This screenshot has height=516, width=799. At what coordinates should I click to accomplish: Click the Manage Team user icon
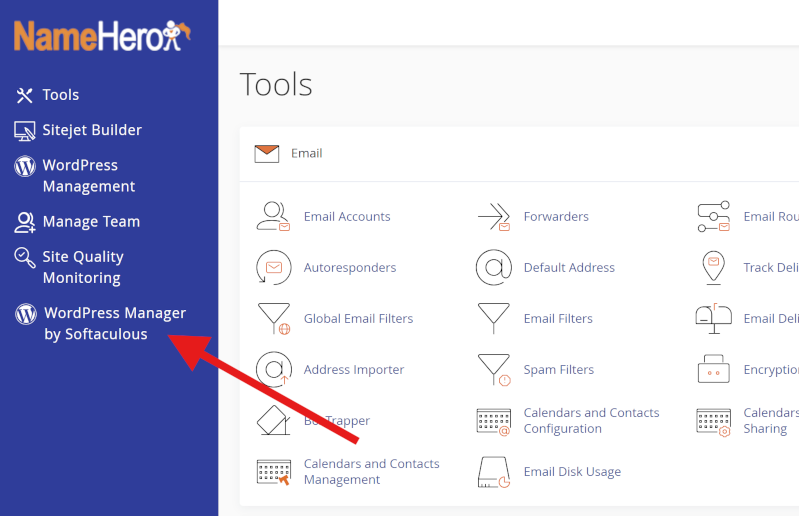pos(24,223)
